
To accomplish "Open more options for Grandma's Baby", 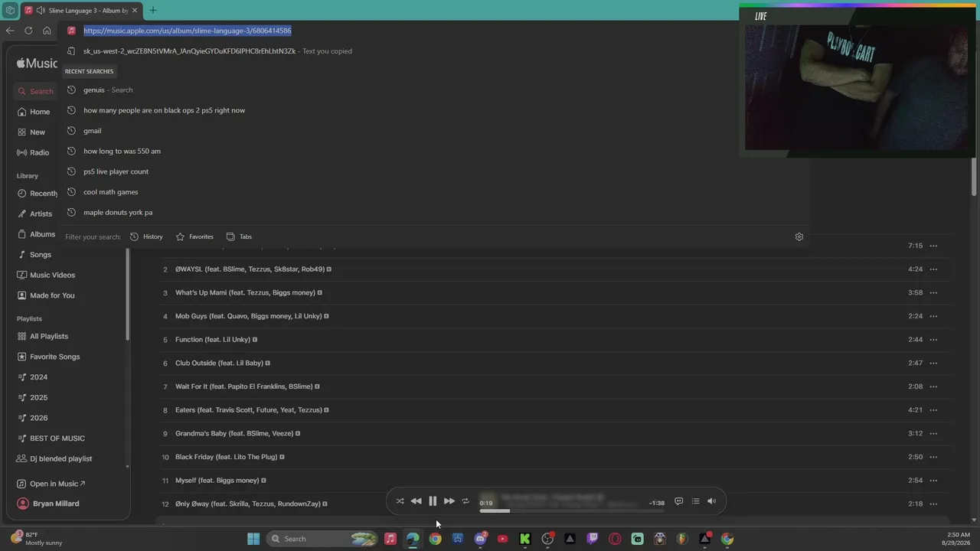I will point(933,433).
